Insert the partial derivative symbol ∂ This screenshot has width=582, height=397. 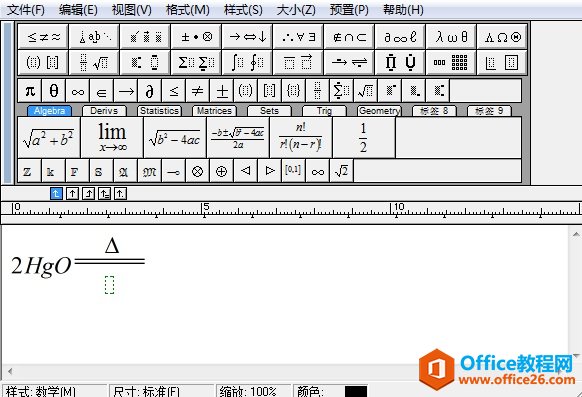(149, 91)
